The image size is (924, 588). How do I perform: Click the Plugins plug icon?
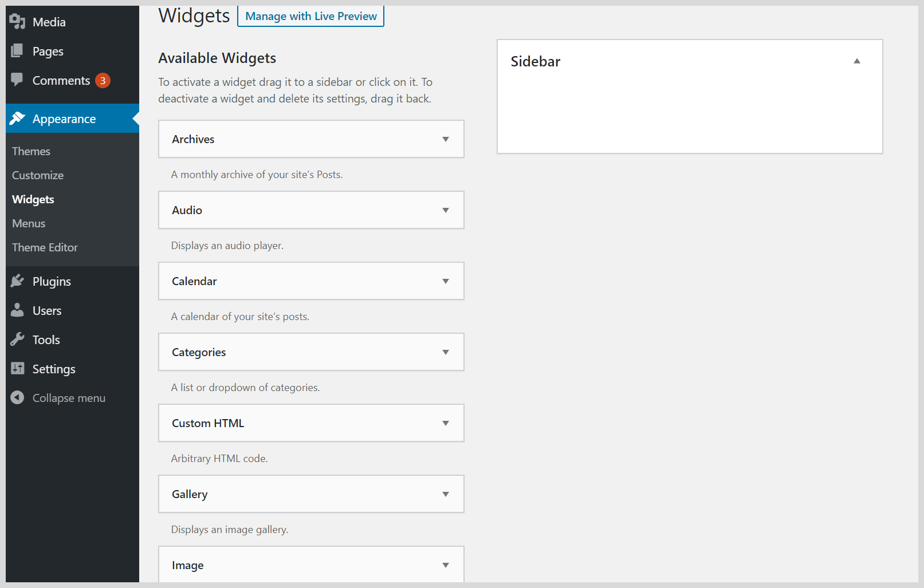(x=17, y=281)
